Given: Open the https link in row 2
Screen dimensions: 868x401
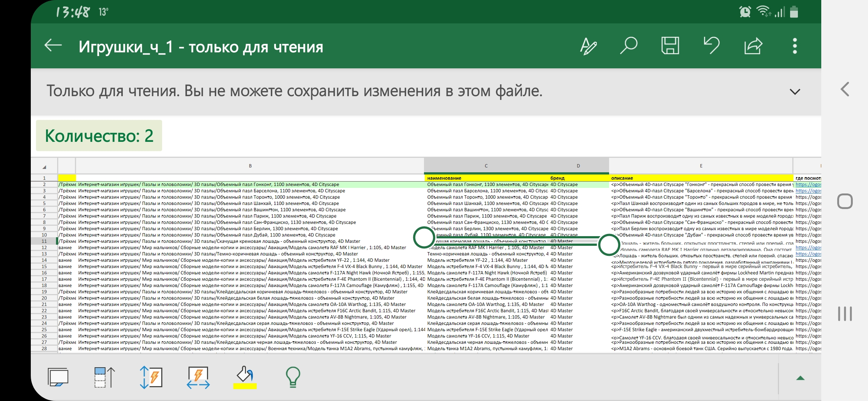Looking at the screenshot, I should pyautogui.click(x=808, y=185).
